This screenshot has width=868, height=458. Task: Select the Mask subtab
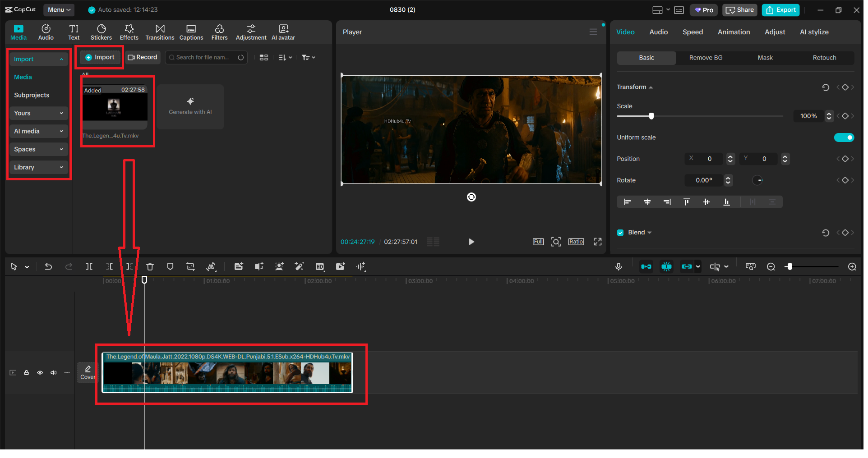point(765,58)
